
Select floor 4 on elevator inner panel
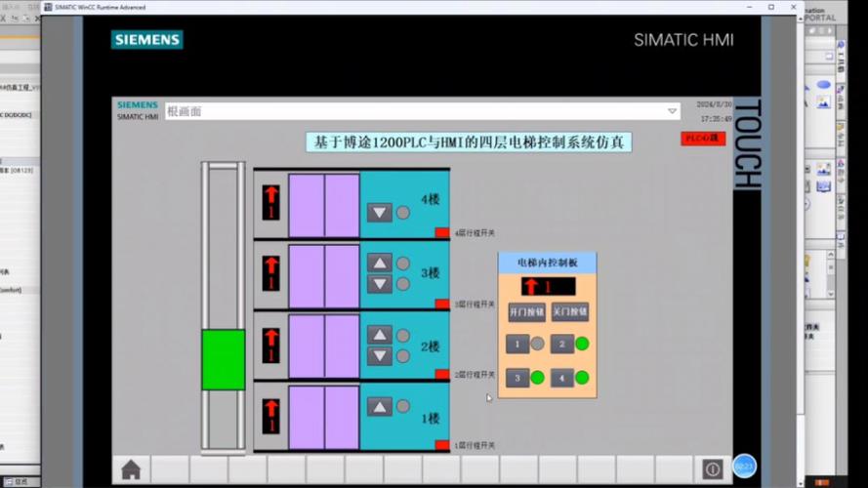click(561, 378)
